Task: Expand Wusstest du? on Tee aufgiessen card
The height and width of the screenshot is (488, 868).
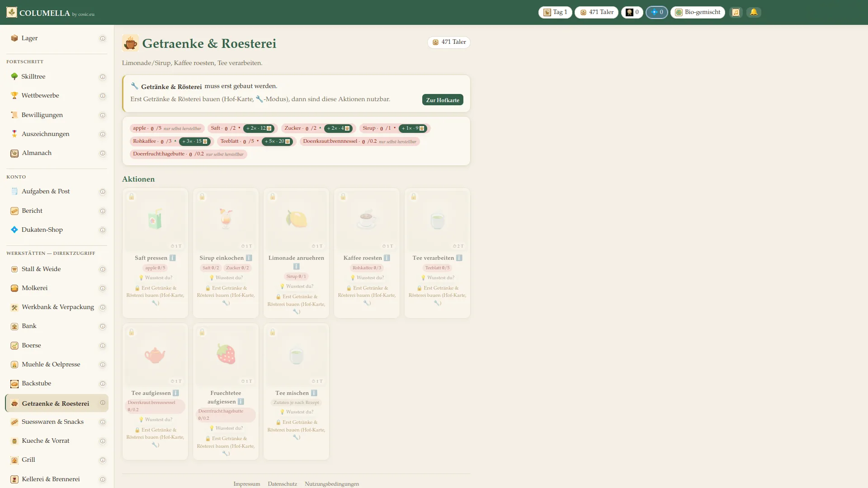Action: (155, 420)
